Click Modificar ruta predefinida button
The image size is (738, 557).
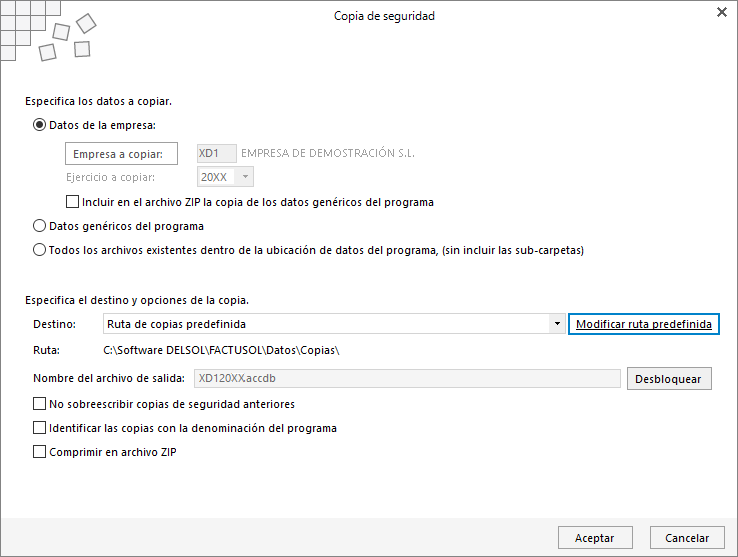[644, 324]
